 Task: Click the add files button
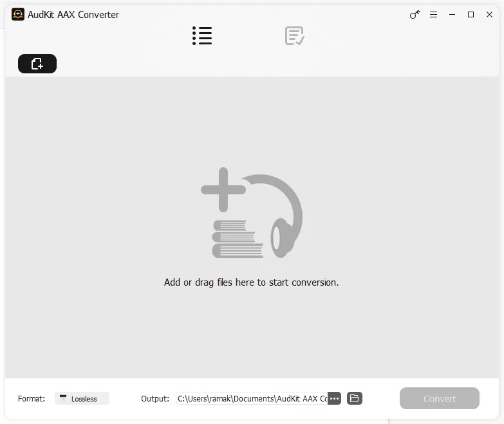coord(37,64)
